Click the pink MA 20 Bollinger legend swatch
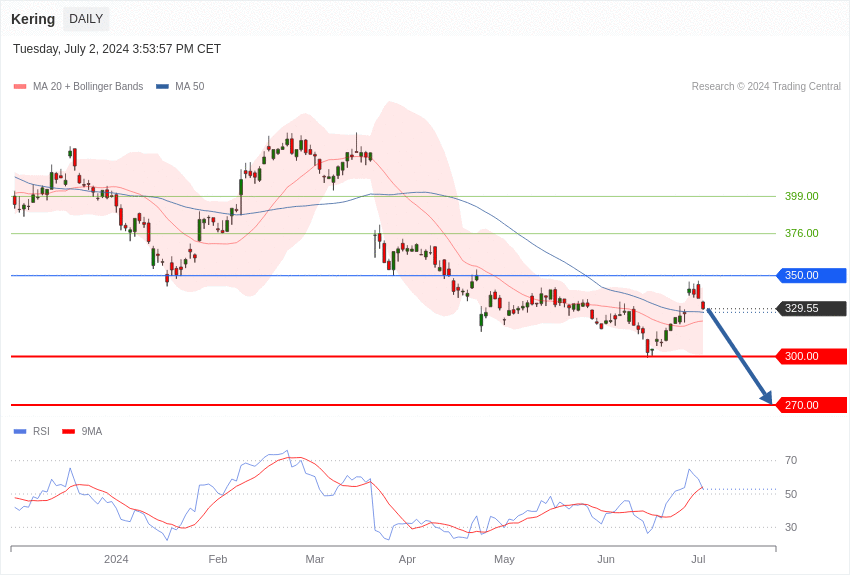This screenshot has height=576, width=850. (20, 87)
